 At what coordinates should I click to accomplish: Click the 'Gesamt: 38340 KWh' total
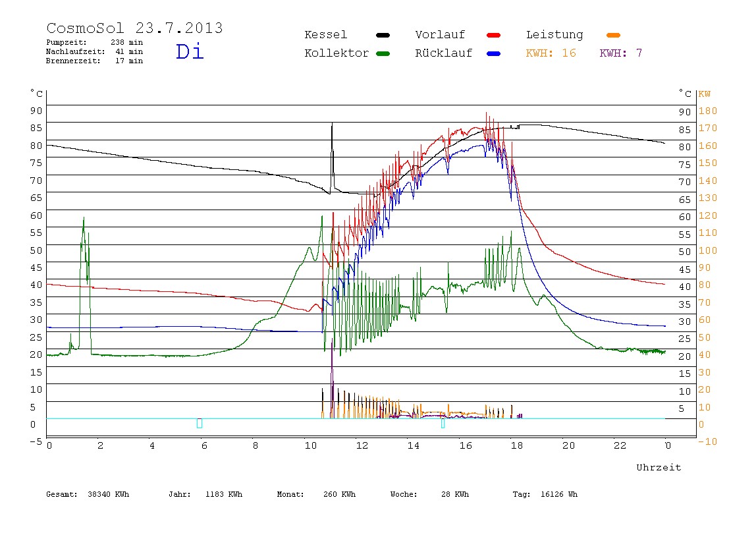coord(88,494)
